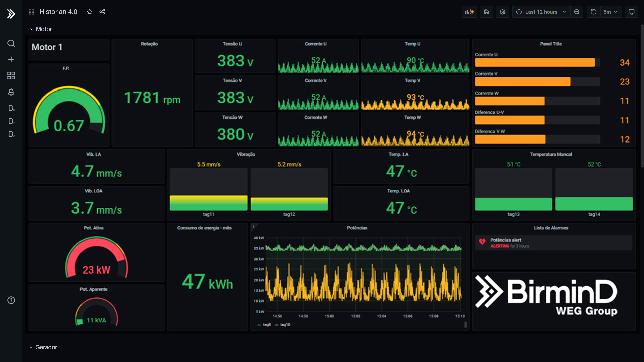The image size is (644, 362).
Task: Click the Corrente U orange bar
Action: click(535, 62)
